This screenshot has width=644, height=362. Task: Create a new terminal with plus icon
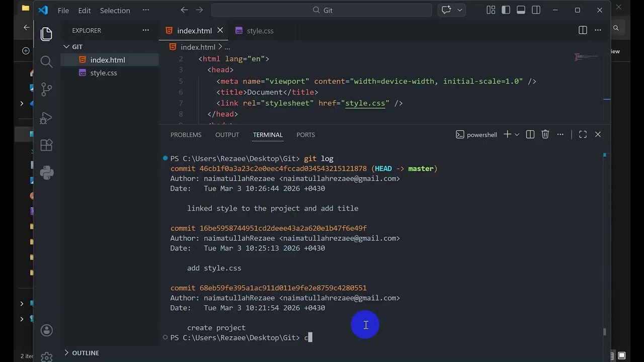pyautogui.click(x=507, y=134)
